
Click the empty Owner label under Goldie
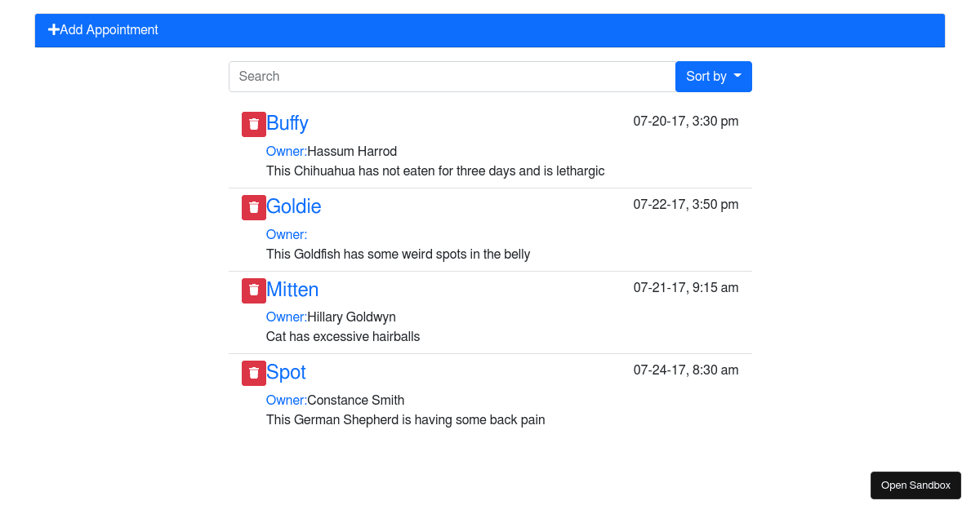click(x=287, y=235)
